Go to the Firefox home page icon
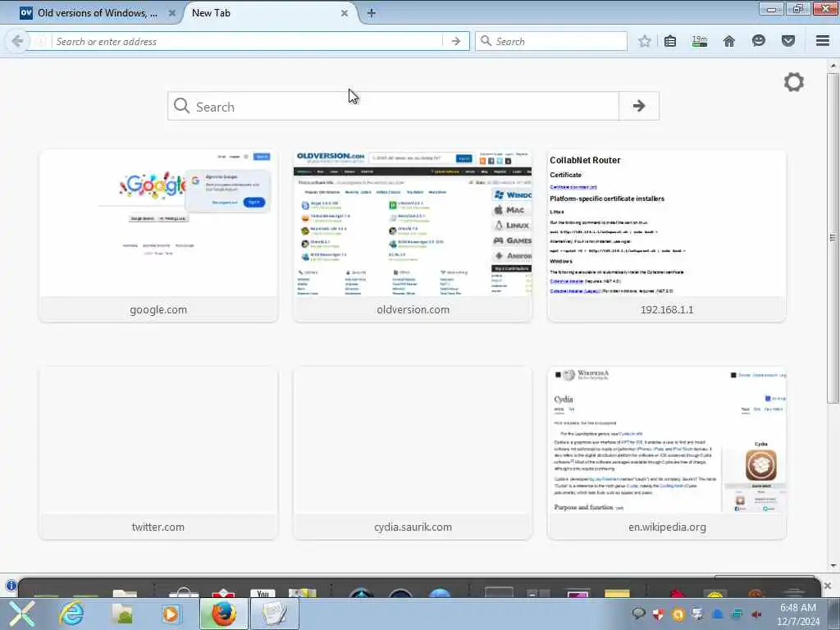Image resolution: width=840 pixels, height=630 pixels. [x=729, y=41]
